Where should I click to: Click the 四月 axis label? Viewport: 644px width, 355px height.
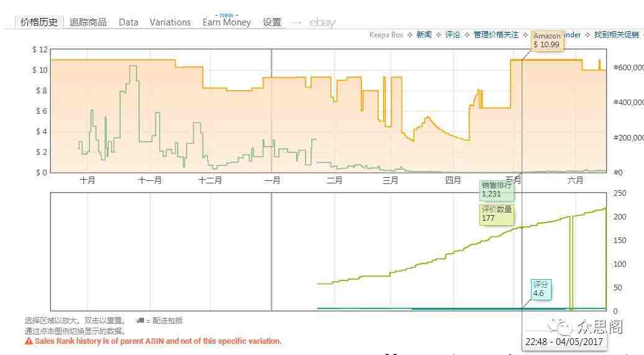[453, 180]
